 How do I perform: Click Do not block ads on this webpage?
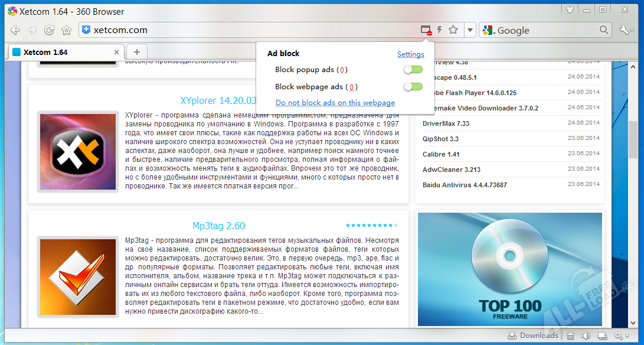coord(335,103)
